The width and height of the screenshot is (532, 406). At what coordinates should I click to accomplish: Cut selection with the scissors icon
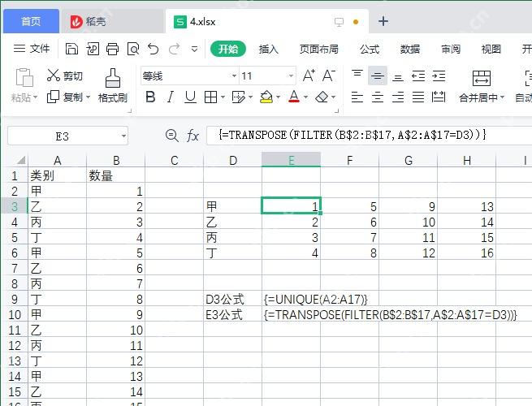tap(54, 76)
